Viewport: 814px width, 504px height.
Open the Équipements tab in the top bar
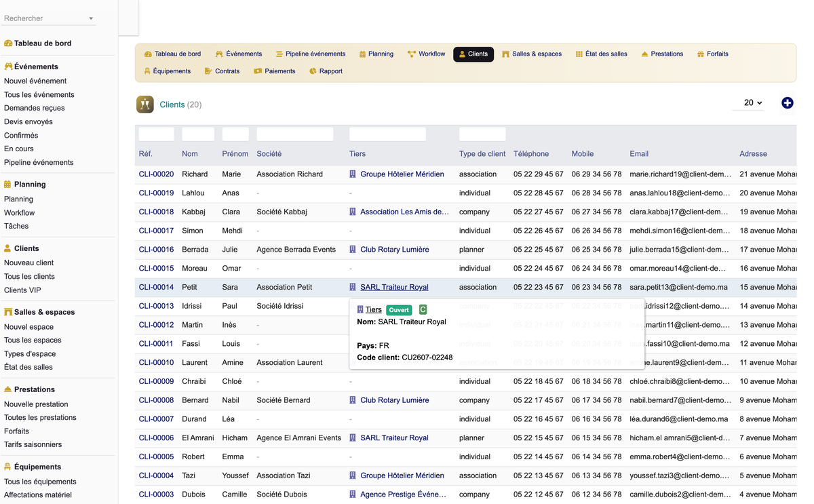tap(168, 71)
